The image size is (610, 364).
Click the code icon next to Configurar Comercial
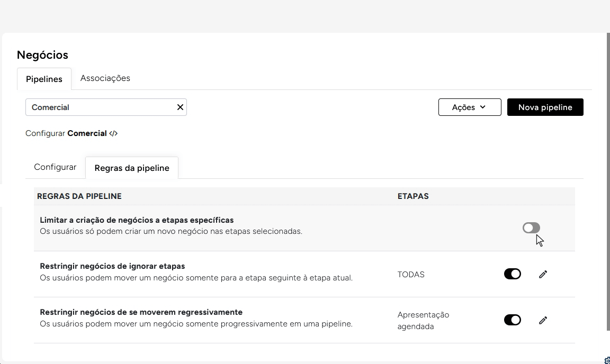(113, 134)
